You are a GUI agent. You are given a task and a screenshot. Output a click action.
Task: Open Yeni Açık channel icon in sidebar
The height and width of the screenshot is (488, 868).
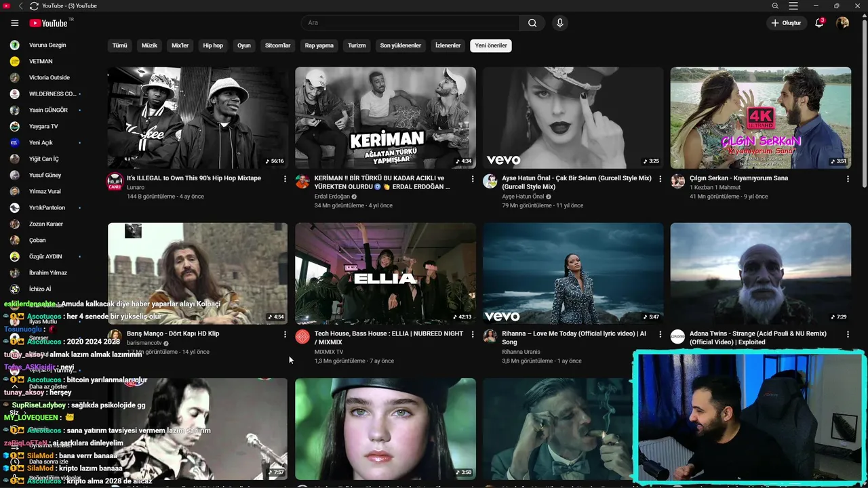pyautogui.click(x=14, y=142)
